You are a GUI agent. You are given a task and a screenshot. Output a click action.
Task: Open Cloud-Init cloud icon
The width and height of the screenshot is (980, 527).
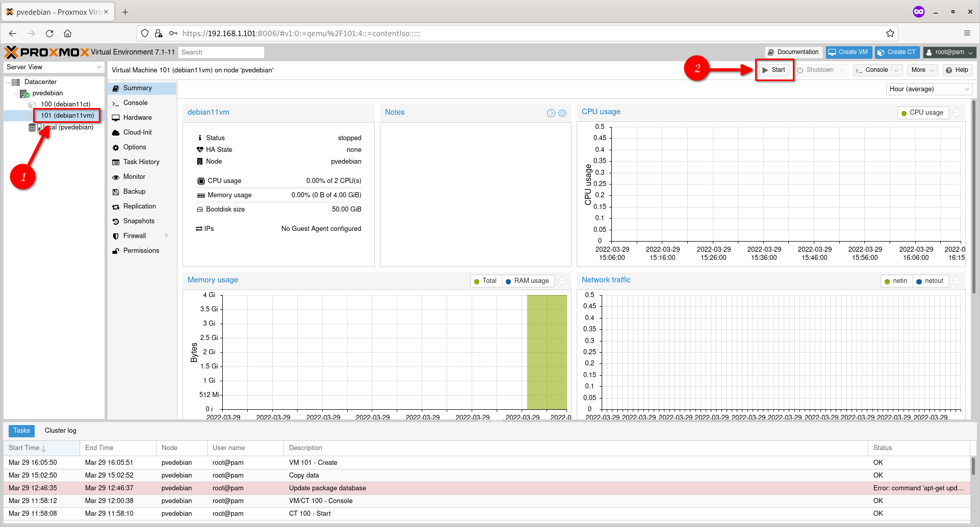click(116, 133)
